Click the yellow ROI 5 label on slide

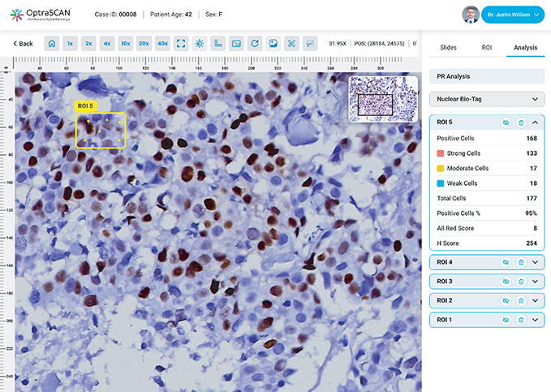coord(85,106)
